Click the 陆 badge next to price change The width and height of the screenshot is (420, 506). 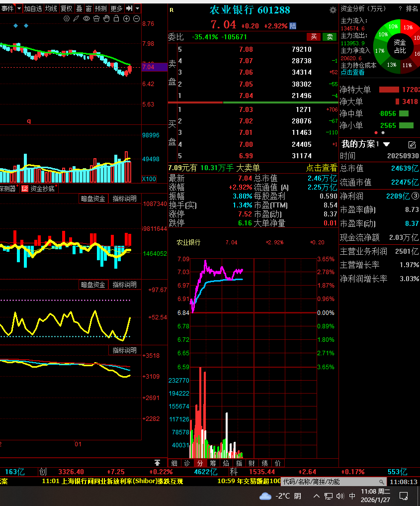293,26
